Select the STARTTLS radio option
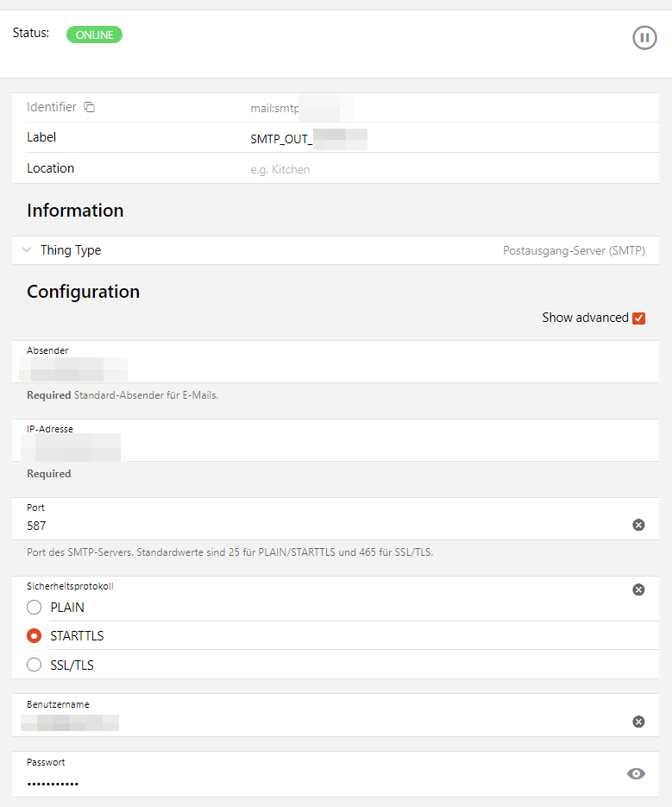 [x=35, y=636]
